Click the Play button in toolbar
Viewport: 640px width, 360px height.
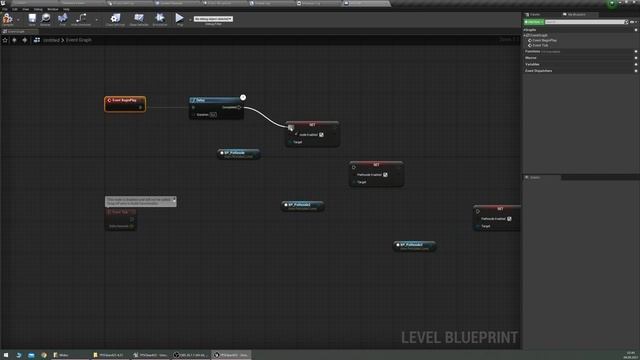[x=179, y=19]
